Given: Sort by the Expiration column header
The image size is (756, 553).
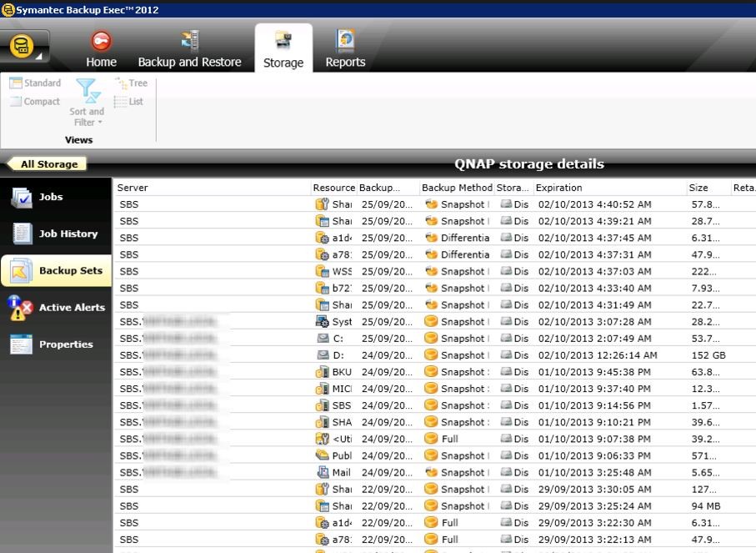Looking at the screenshot, I should (610, 188).
